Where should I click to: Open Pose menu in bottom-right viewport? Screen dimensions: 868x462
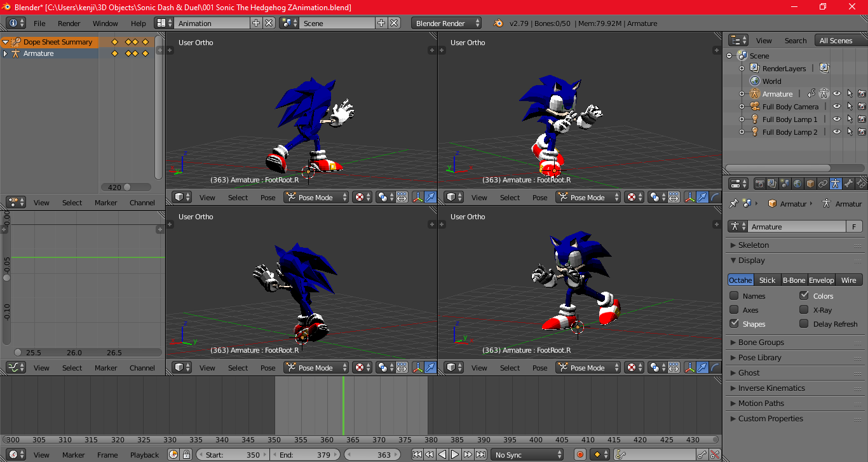(x=539, y=368)
